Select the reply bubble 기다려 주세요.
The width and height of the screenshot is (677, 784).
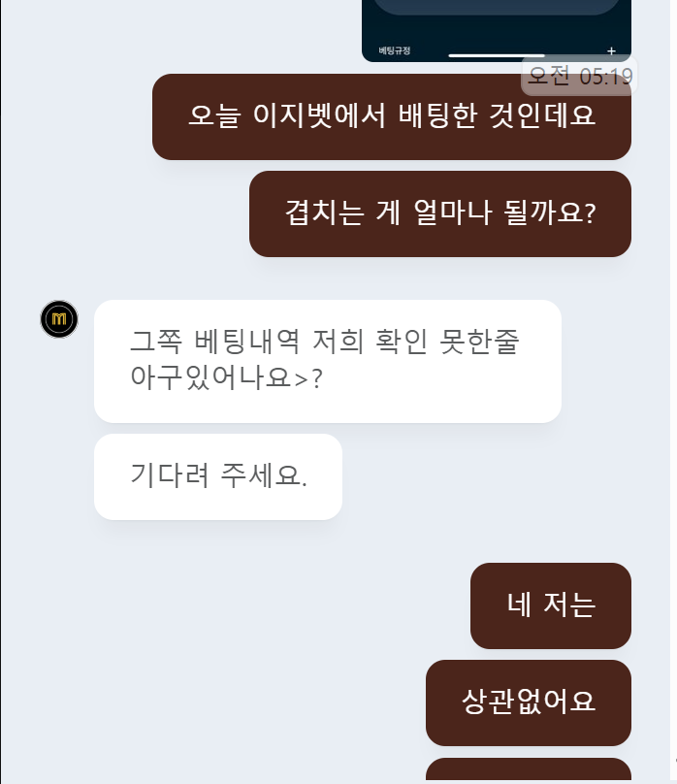(x=218, y=477)
